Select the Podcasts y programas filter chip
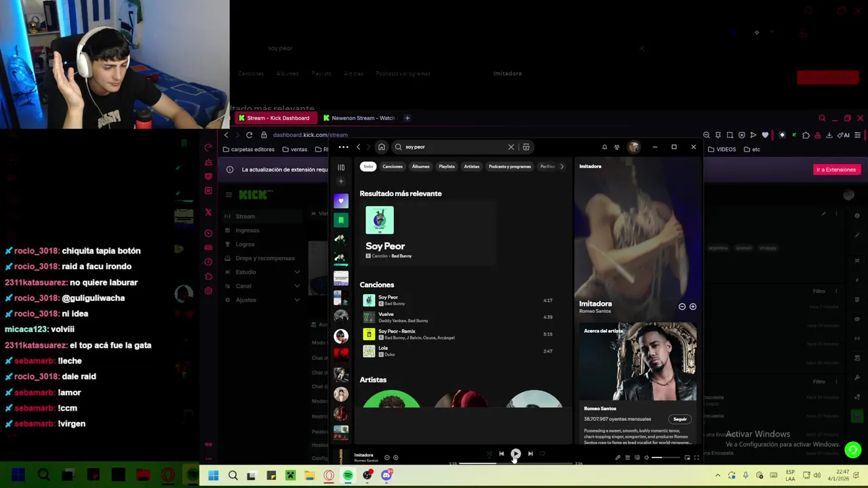This screenshot has height=488, width=868. pos(510,167)
